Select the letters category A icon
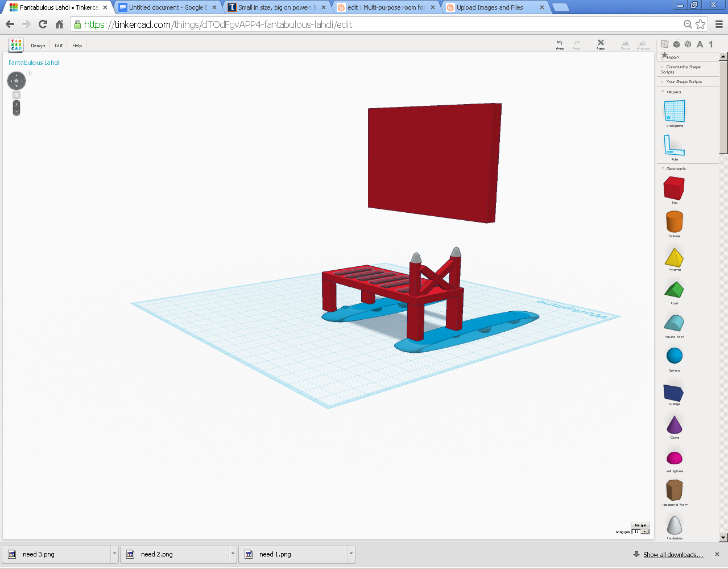This screenshot has width=728, height=569. point(700,44)
